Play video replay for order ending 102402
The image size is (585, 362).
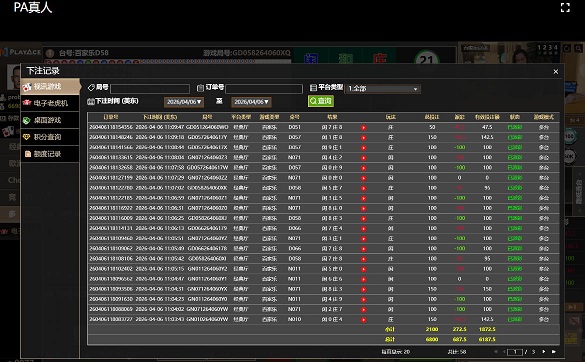(x=363, y=269)
